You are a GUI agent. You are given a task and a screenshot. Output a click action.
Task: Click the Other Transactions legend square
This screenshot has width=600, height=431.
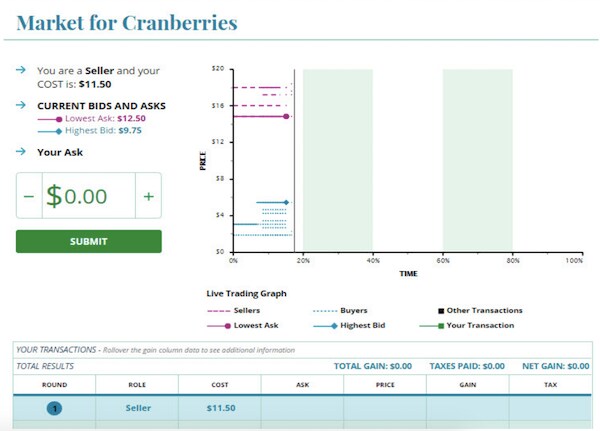[441, 310]
